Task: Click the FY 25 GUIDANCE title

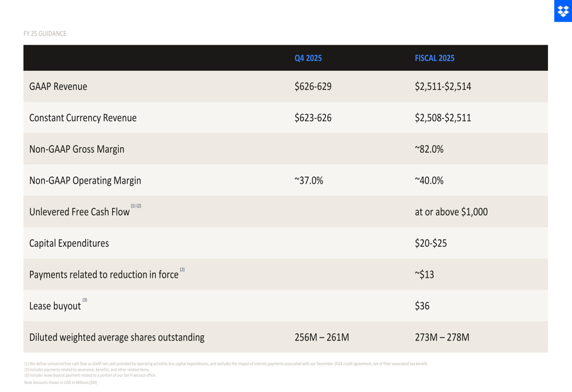Action: click(x=45, y=34)
